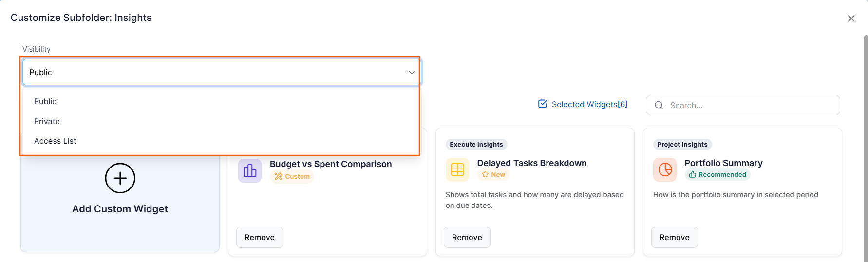868x262 pixels.
Task: Close the Customize Subfolder dialog
Action: pos(851,19)
